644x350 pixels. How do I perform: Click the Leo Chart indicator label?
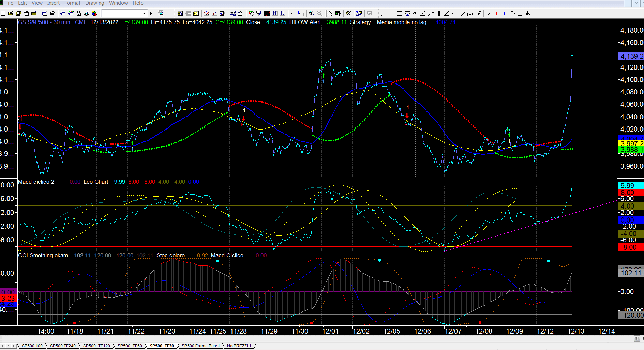(x=96, y=182)
